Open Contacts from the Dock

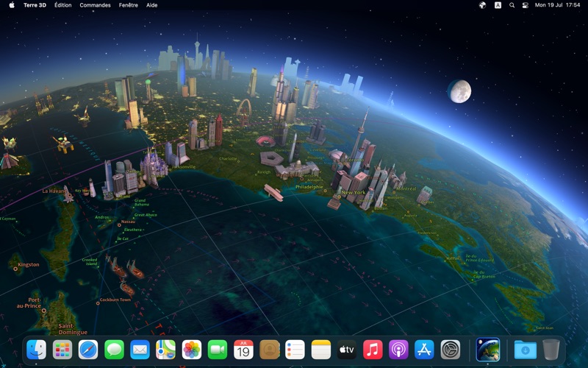[x=269, y=350]
